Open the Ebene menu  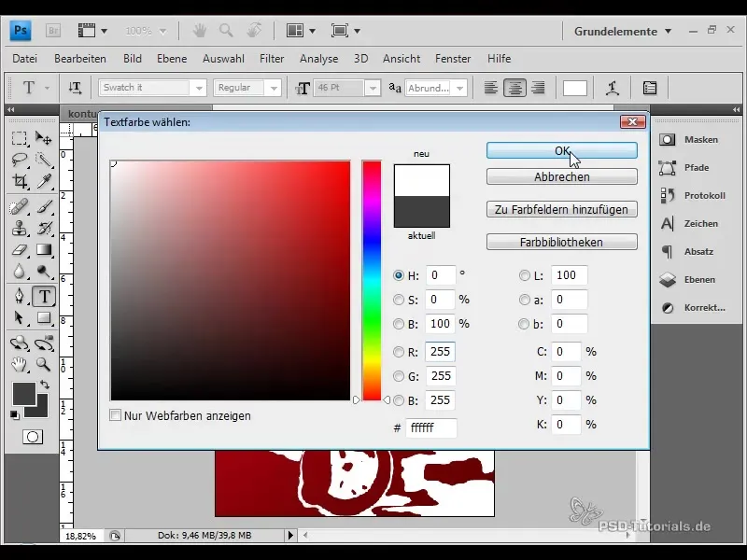[172, 59]
